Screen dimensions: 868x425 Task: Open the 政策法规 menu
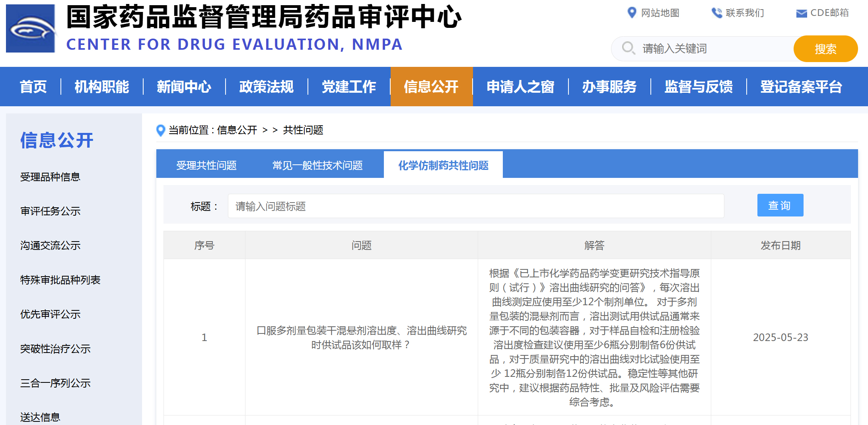coord(267,86)
